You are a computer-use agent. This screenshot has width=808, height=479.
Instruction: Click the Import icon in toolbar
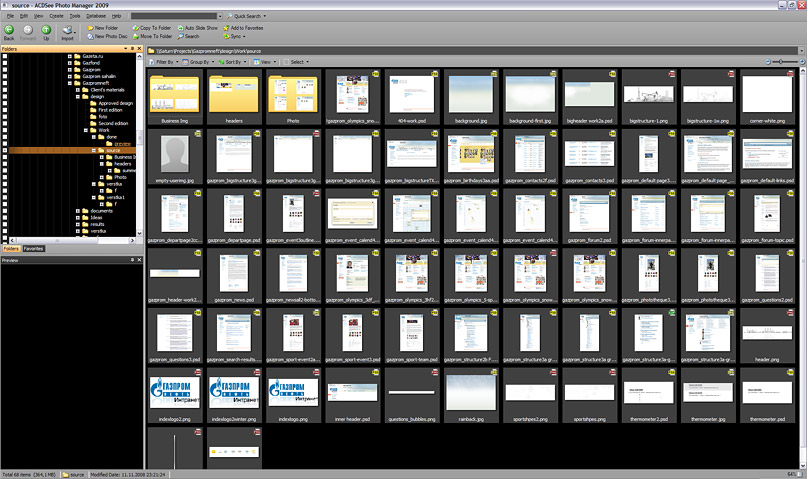pos(67,30)
